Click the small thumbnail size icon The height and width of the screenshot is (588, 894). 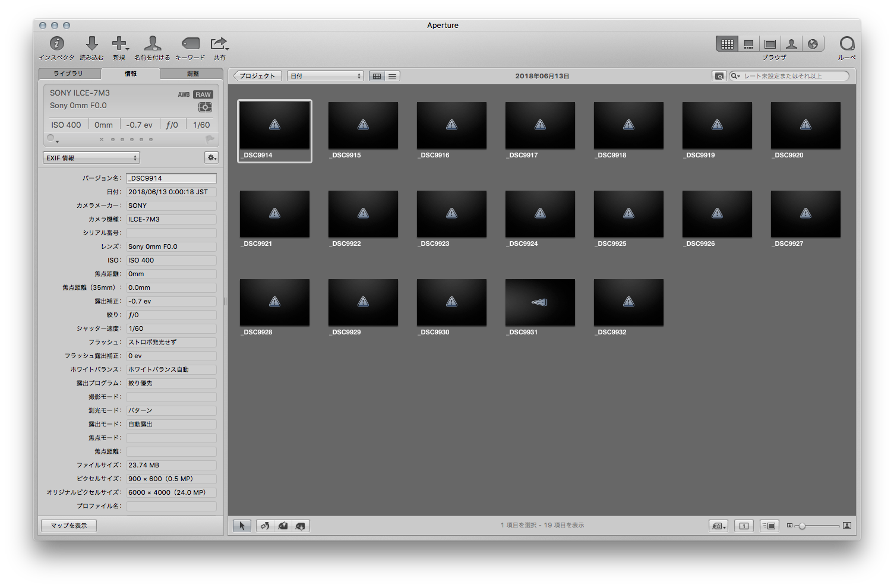click(789, 526)
